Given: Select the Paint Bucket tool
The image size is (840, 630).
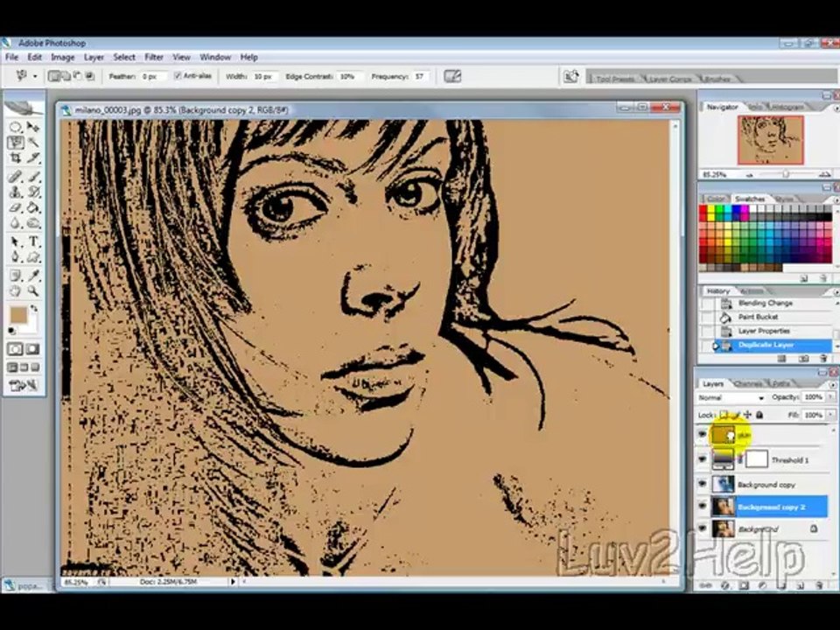Looking at the screenshot, I should tap(33, 207).
